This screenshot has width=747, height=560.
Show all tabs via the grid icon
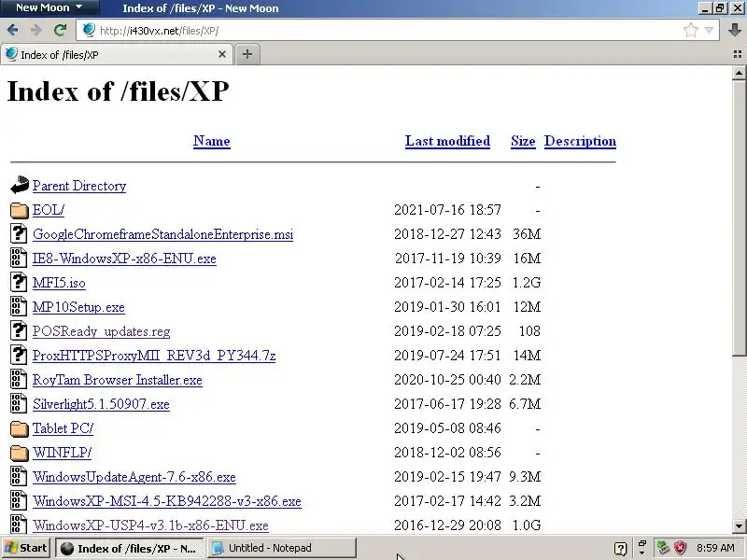(x=738, y=54)
